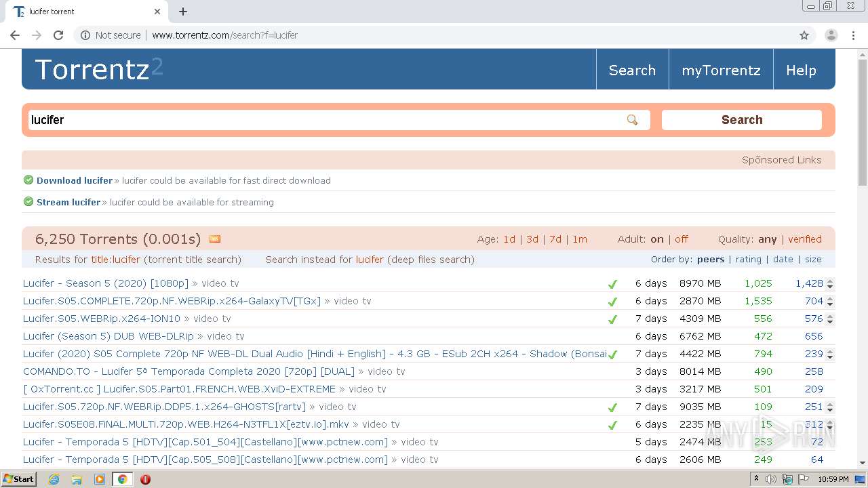Filter torrents by age 3d
The height and width of the screenshot is (488, 868).
[532, 239]
